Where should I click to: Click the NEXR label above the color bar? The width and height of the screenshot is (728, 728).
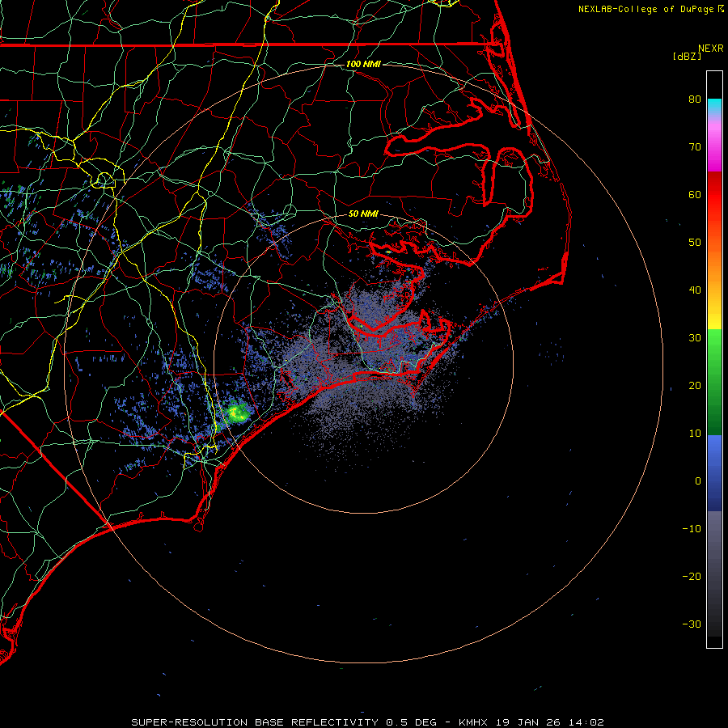coord(711,49)
